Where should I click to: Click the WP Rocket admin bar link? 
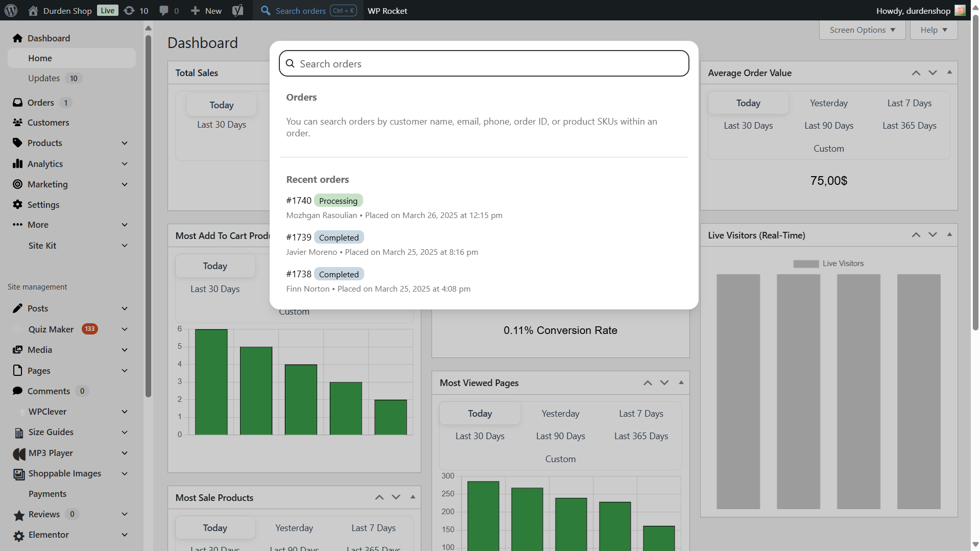pyautogui.click(x=387, y=10)
